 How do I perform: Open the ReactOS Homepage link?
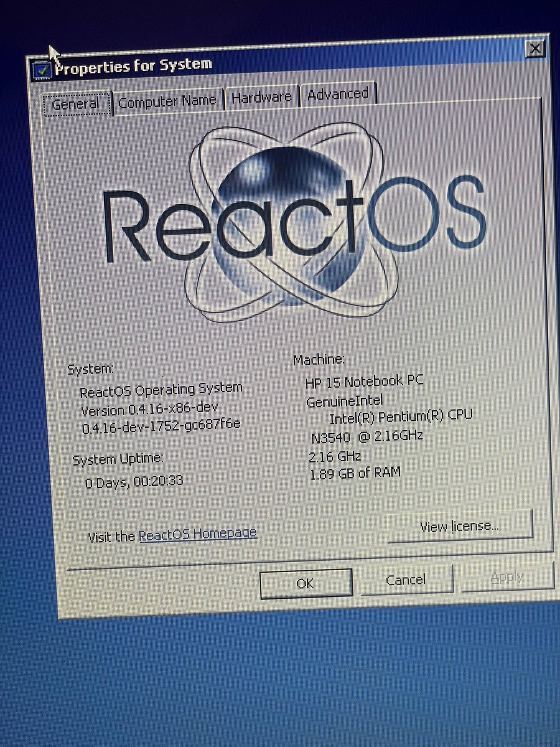click(197, 533)
